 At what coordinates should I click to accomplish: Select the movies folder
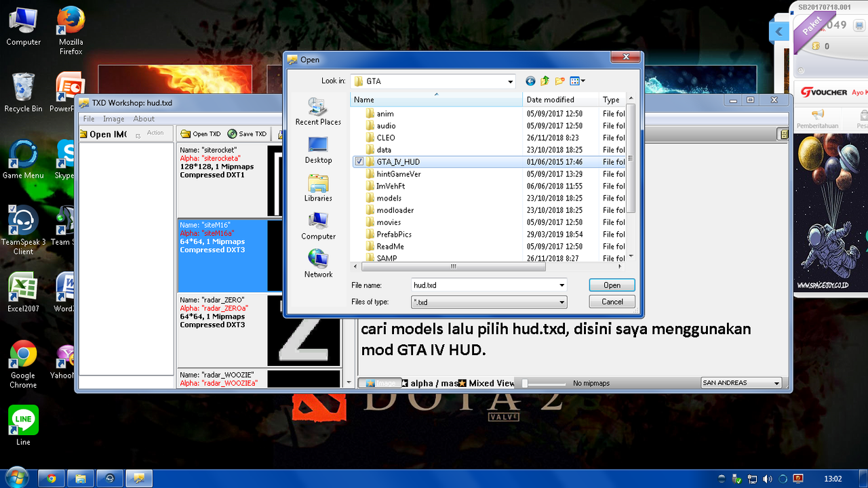(389, 222)
